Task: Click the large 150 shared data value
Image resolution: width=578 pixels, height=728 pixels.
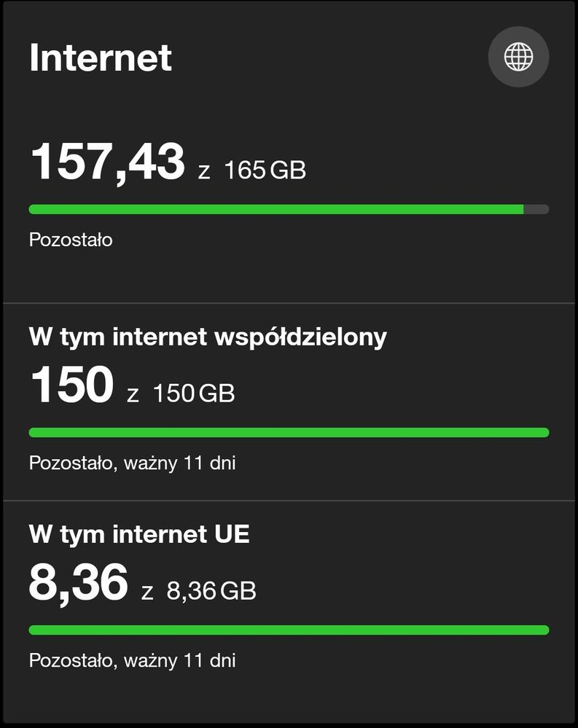Action: 72,385
